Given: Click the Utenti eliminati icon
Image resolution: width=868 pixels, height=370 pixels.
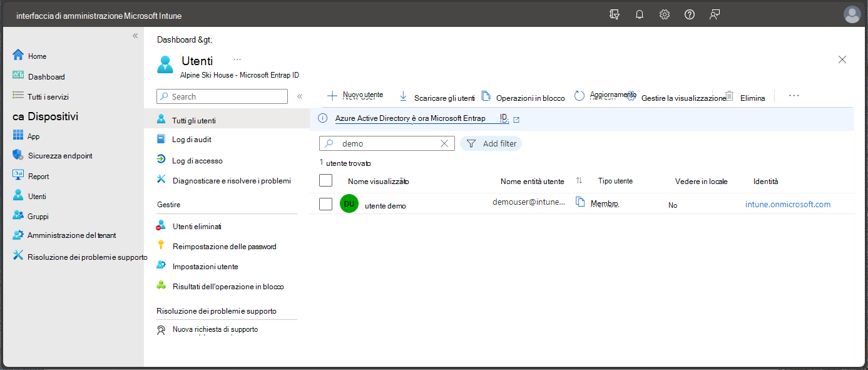Looking at the screenshot, I should [161, 225].
